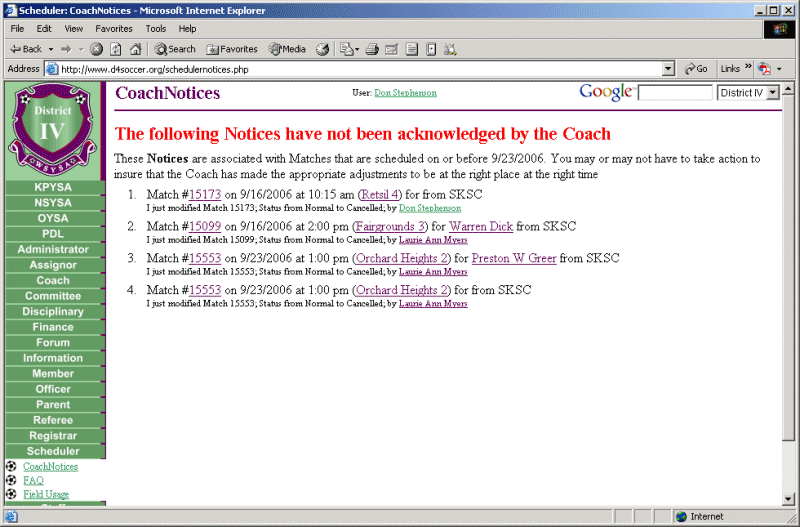Click the Print toolbar icon
800x527 pixels.
pyautogui.click(x=372, y=49)
